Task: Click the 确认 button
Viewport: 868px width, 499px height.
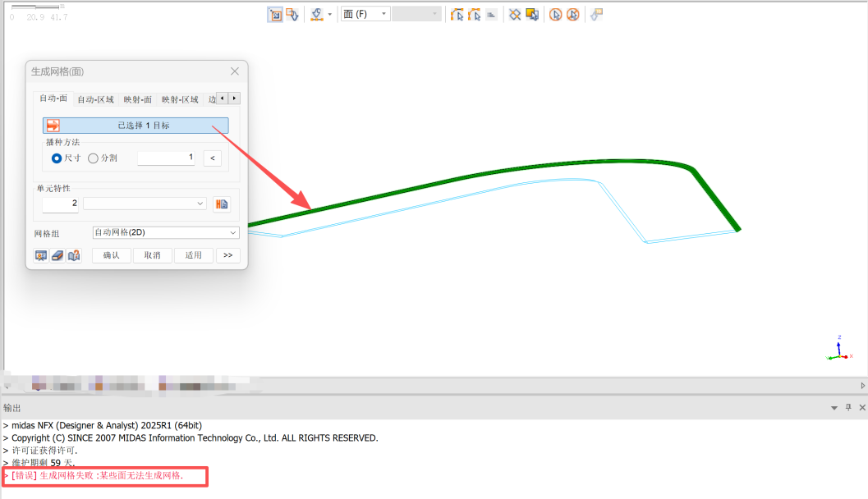Action: point(111,255)
